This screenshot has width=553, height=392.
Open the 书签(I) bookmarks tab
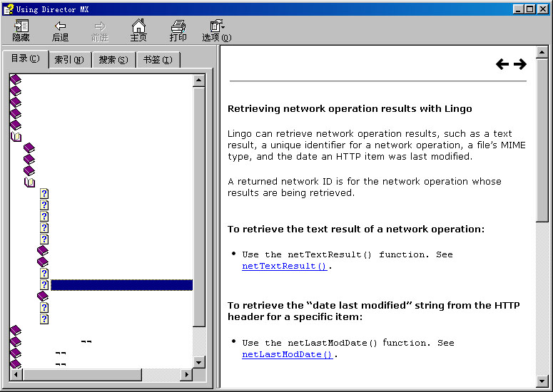158,60
